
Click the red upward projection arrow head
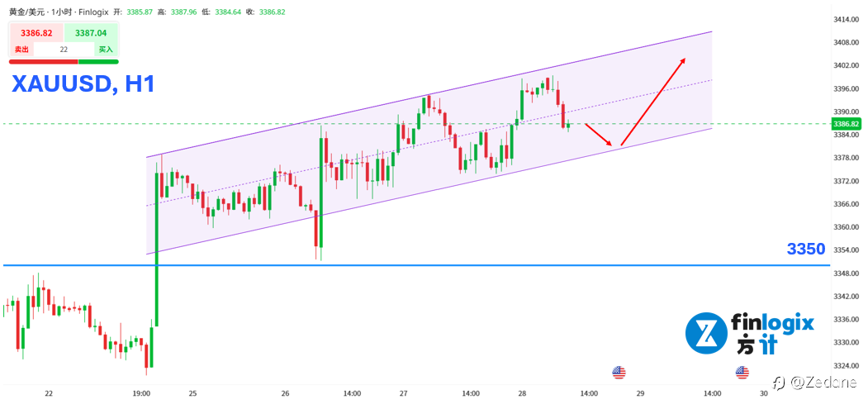click(x=682, y=61)
